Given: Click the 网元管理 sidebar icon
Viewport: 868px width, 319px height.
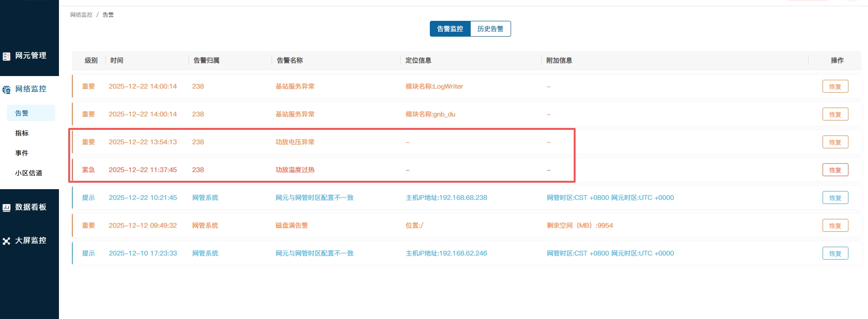Looking at the screenshot, I should 6,56.
